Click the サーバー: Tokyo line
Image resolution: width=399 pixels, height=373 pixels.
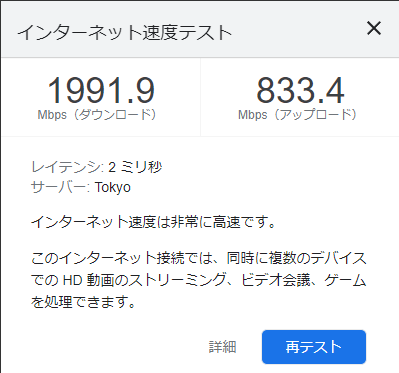81,187
